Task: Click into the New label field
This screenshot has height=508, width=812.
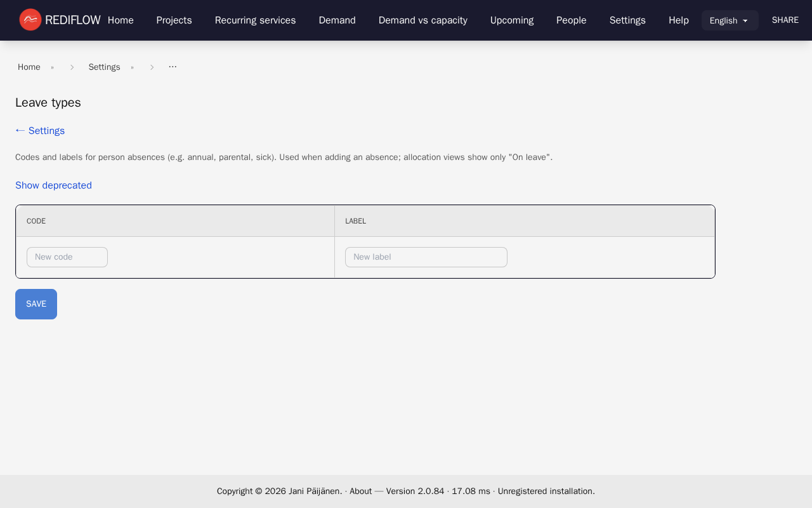Action: tap(426, 257)
